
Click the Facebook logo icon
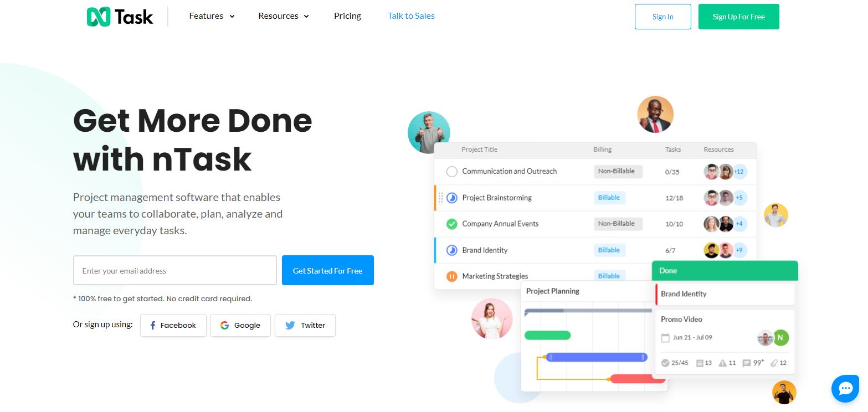click(153, 326)
